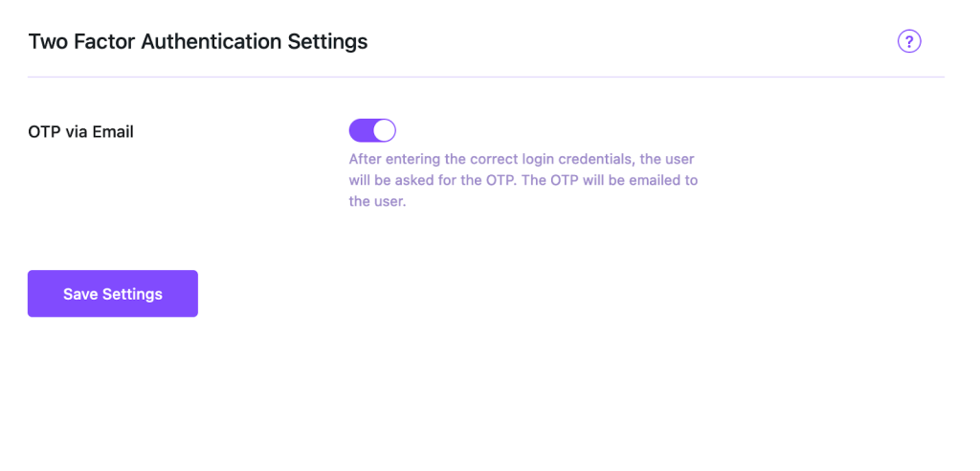Image resolution: width=980 pixels, height=471 pixels.
Task: Click the OTP description paragraph text
Action: [x=523, y=180]
